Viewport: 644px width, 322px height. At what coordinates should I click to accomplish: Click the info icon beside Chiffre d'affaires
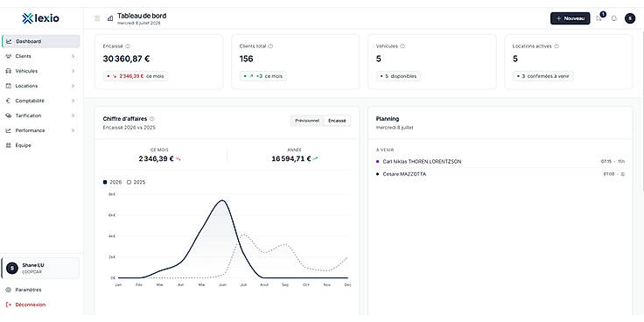[x=152, y=119]
